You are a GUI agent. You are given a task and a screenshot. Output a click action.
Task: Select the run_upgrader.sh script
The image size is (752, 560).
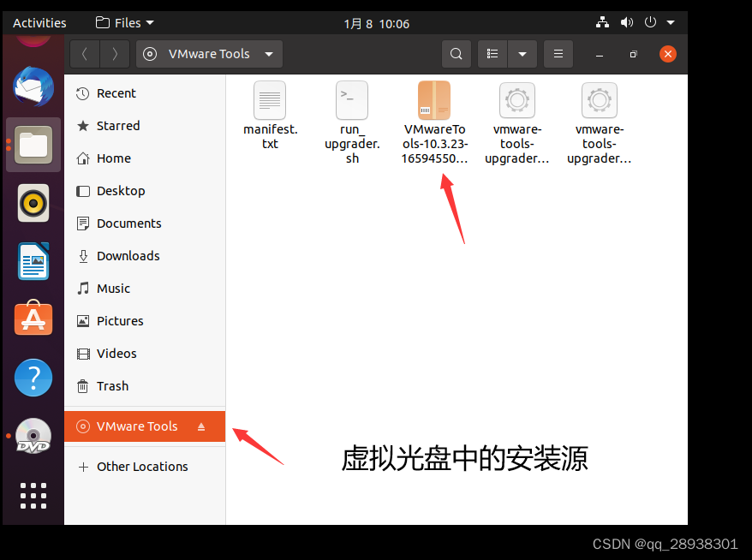(351, 100)
